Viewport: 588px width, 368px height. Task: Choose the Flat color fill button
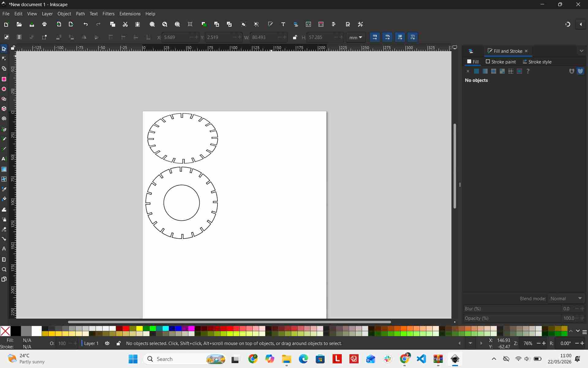pos(477,71)
